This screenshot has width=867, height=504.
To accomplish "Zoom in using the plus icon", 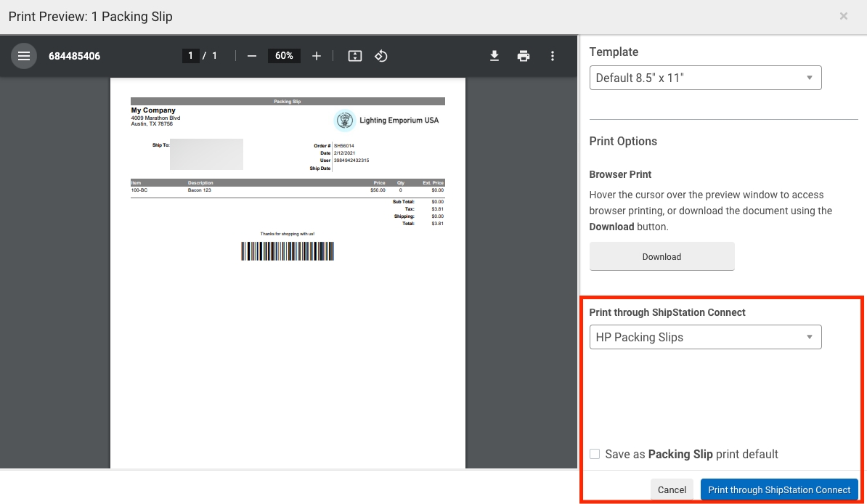I will click(316, 55).
